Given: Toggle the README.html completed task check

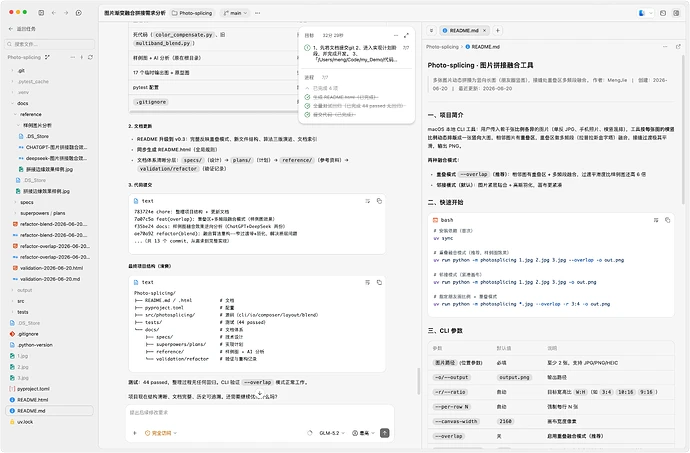Looking at the screenshot, I should pos(307,97).
